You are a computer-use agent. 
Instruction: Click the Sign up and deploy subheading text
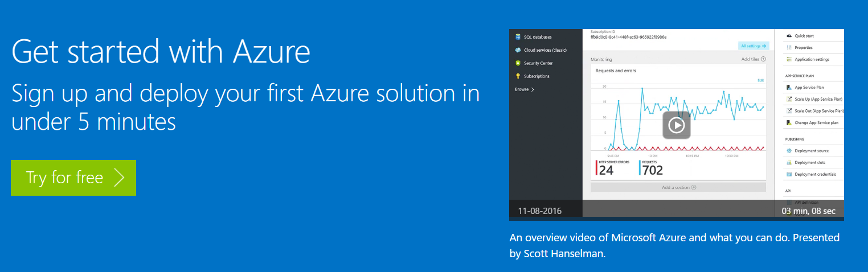click(245, 106)
